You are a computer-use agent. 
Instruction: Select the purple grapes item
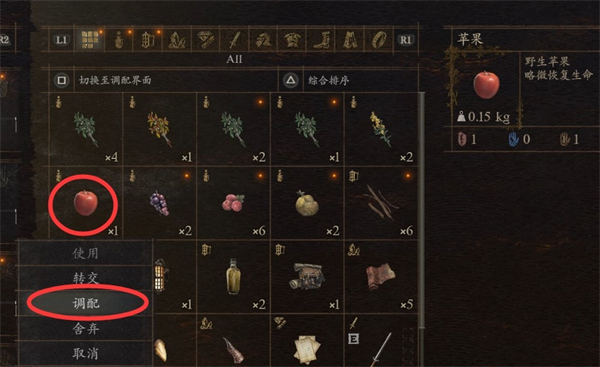pyautogui.click(x=159, y=203)
